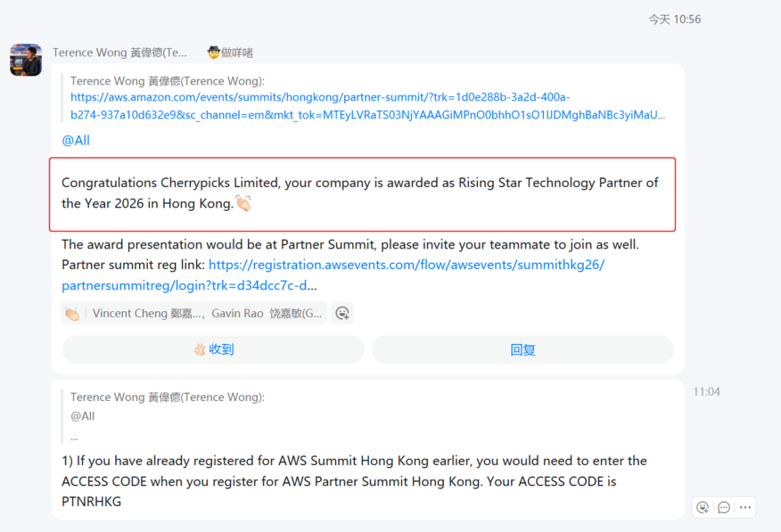Click quoted header above AWS URL
The image size is (781, 532).
pyautogui.click(x=168, y=81)
